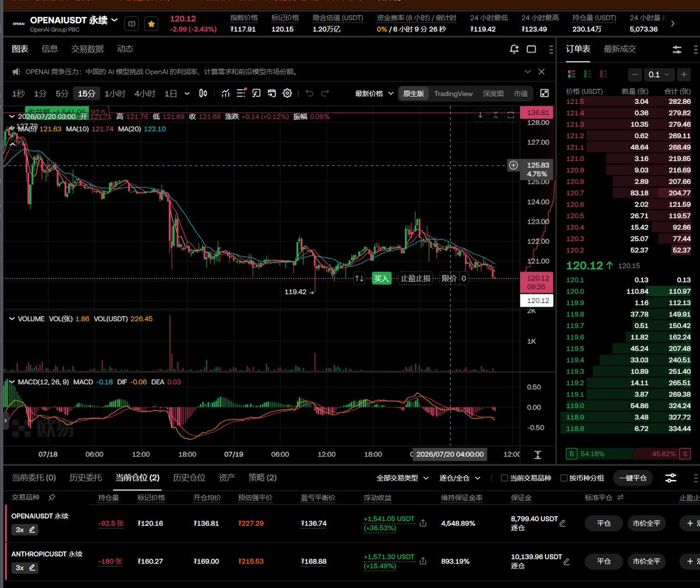Enable current trading pair only checkbox

[505, 478]
